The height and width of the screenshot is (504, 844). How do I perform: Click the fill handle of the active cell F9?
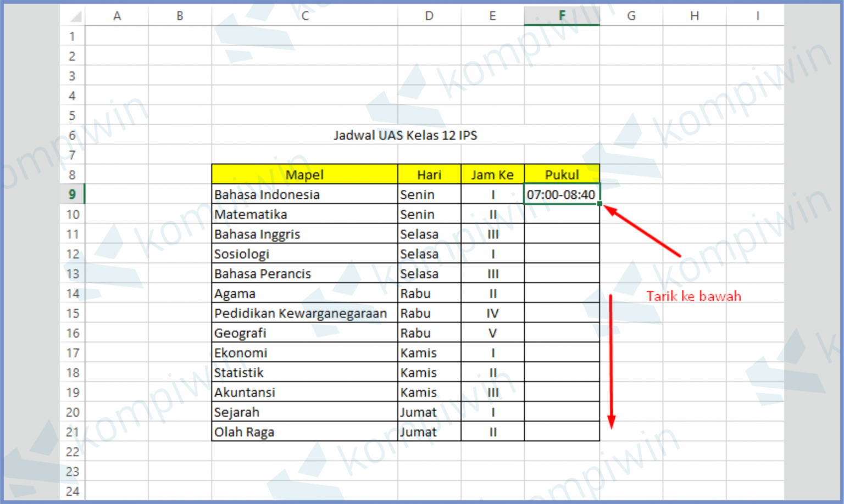pos(599,203)
